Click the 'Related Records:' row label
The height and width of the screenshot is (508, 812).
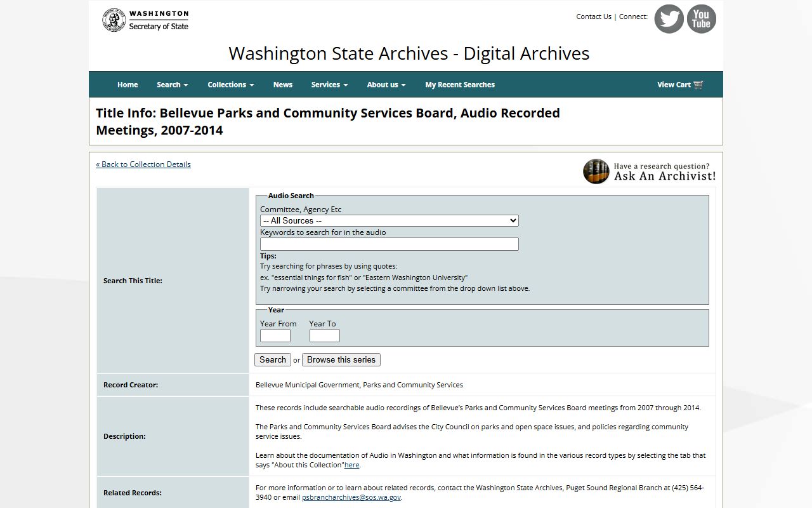click(x=133, y=493)
